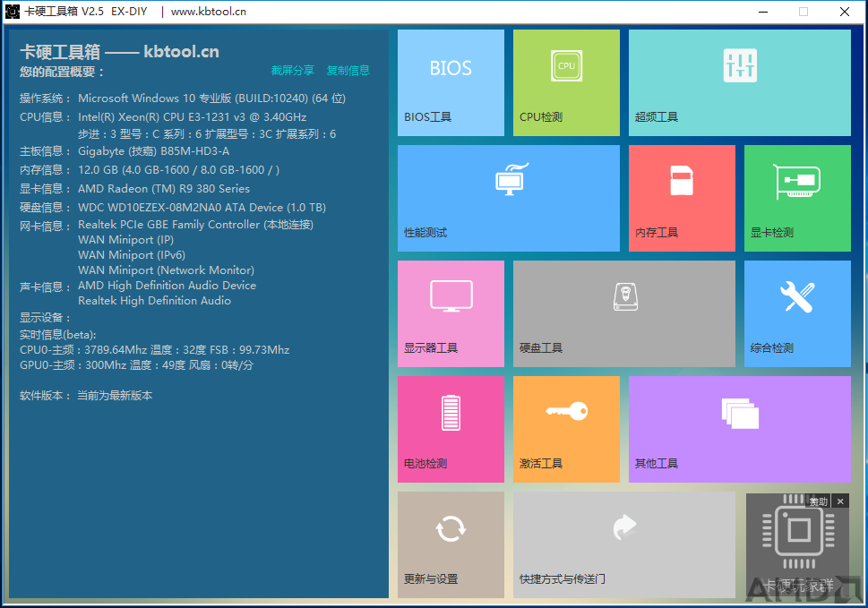Open the 卡硬玩家群 sponsor banner
Viewport: 868px width, 608px height.
pos(797,545)
